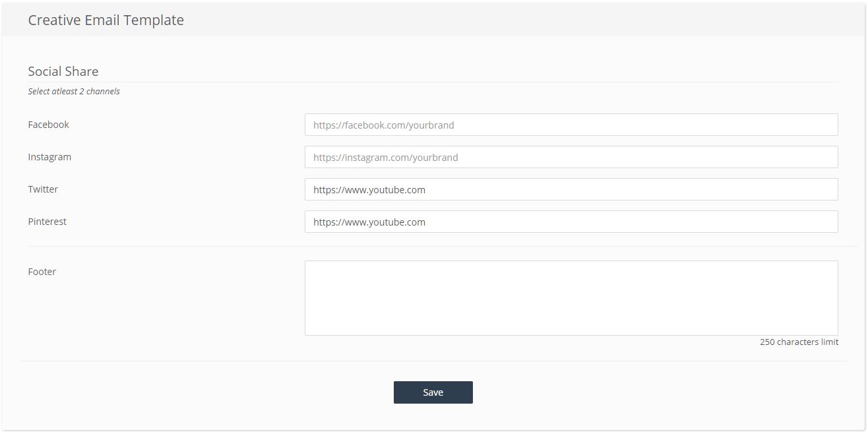This screenshot has width=868, height=432.
Task: Click the Creative Email Template title
Action: [x=106, y=20]
